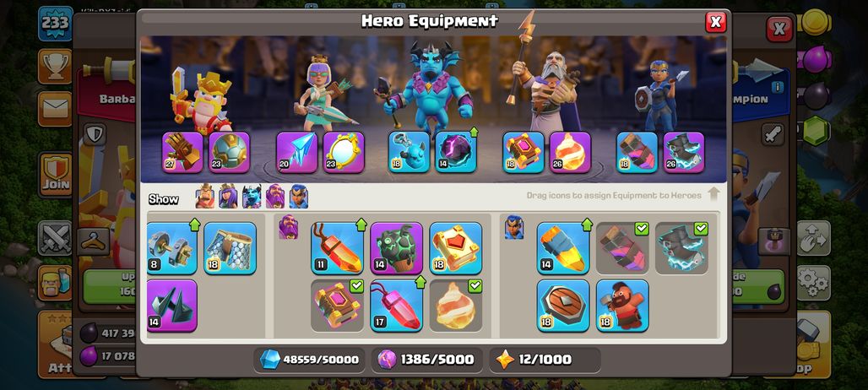Tap the upgrade arrow on Dark Orb

pos(474,133)
